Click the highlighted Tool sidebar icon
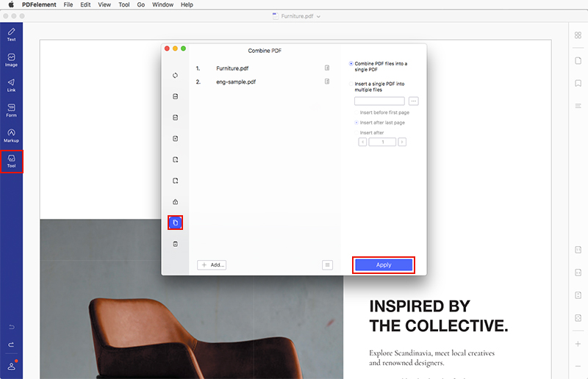 click(11, 161)
